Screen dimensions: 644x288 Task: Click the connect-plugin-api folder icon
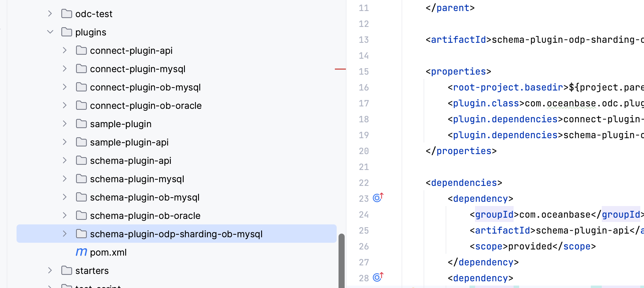pyautogui.click(x=81, y=50)
